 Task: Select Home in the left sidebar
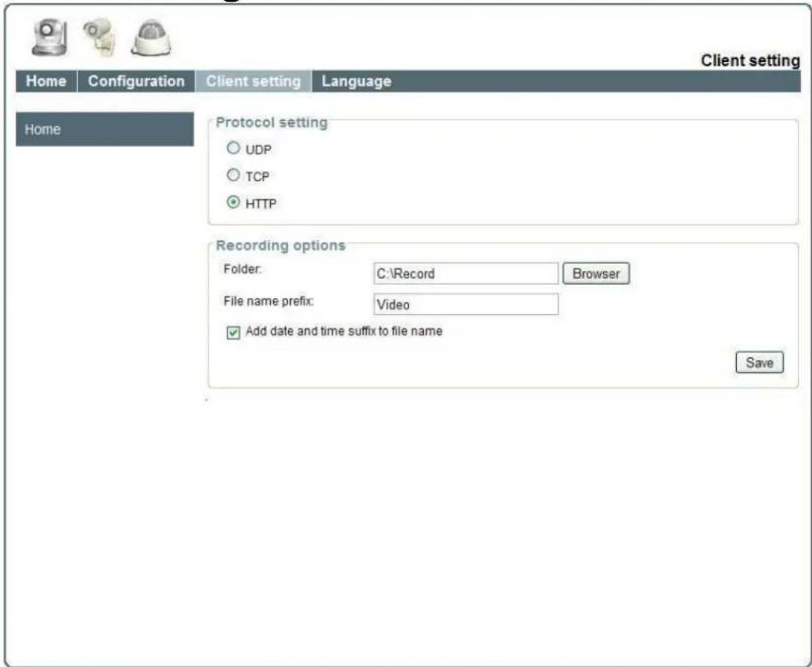click(105, 129)
